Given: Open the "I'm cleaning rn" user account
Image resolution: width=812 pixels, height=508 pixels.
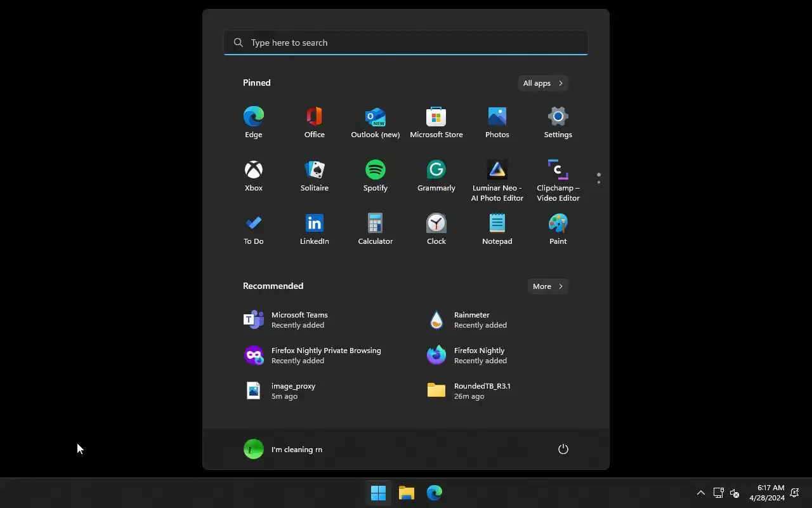Looking at the screenshot, I should (x=283, y=449).
